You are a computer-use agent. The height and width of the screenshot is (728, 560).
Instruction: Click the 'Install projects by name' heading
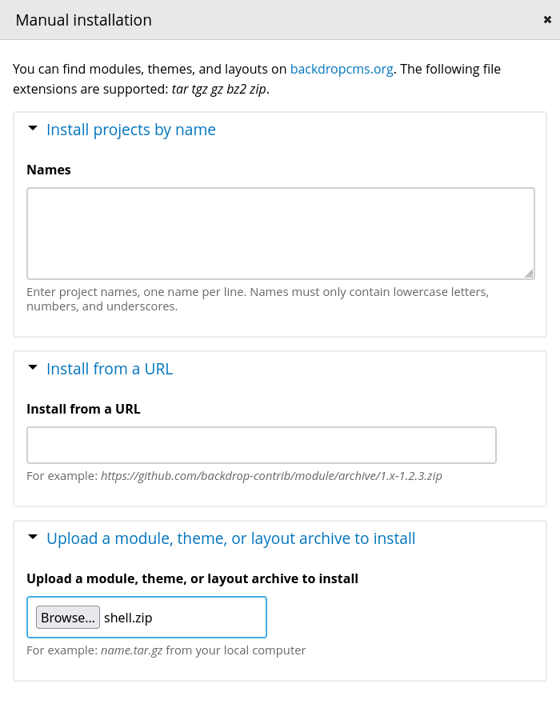click(x=131, y=130)
